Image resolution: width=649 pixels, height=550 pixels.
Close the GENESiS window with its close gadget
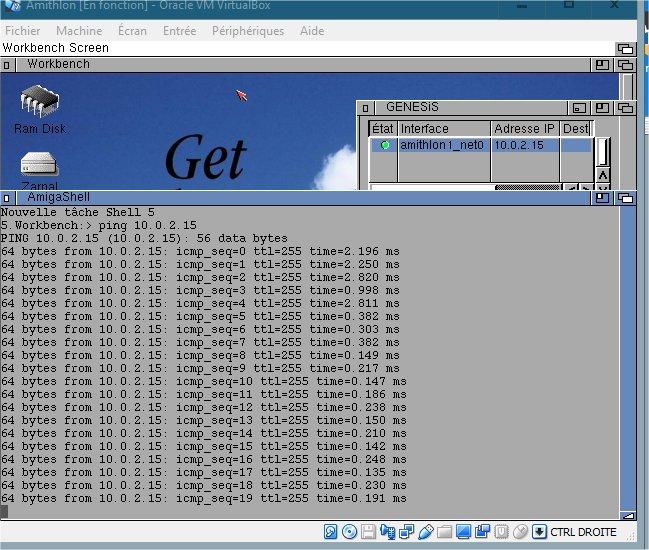[x=365, y=108]
